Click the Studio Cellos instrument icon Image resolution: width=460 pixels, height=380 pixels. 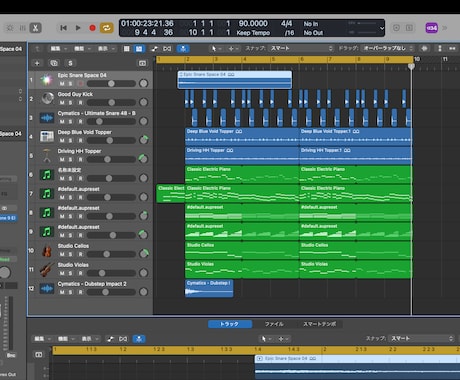[x=47, y=250]
